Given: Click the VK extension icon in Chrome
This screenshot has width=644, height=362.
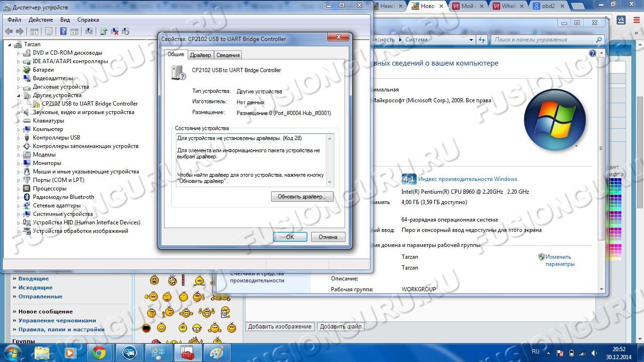Looking at the screenshot, I should click(x=621, y=20).
